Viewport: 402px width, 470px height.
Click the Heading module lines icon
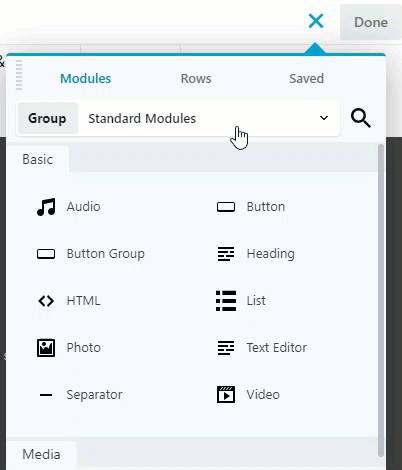click(x=226, y=254)
